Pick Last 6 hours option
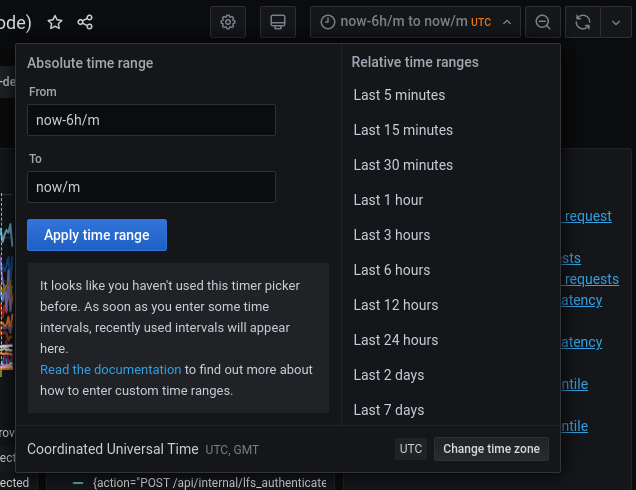 pos(392,270)
